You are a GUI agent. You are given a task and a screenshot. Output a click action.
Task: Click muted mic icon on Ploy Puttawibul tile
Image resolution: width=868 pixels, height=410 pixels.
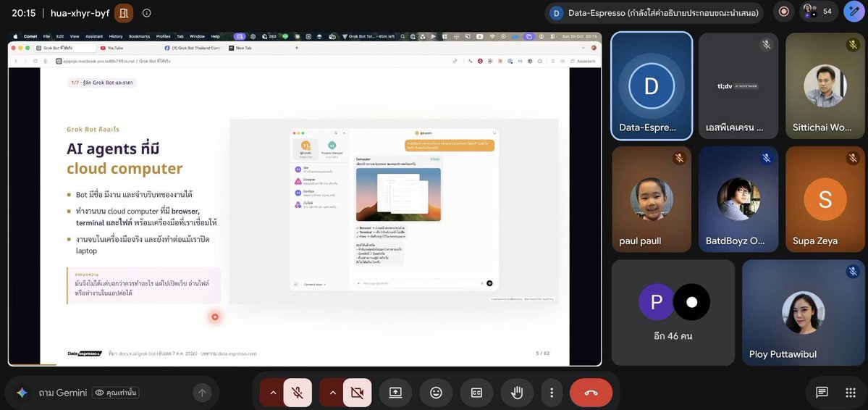point(853,272)
